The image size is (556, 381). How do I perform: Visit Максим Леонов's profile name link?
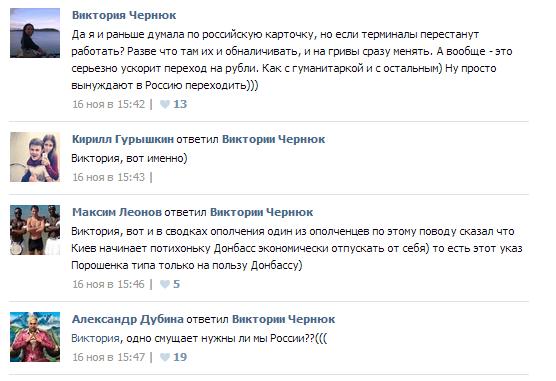(x=117, y=212)
